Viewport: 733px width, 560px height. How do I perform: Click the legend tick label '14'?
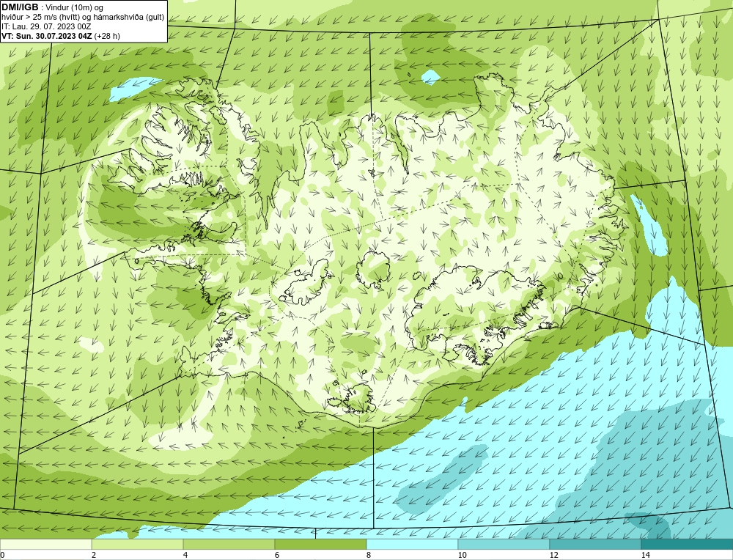[645, 555]
